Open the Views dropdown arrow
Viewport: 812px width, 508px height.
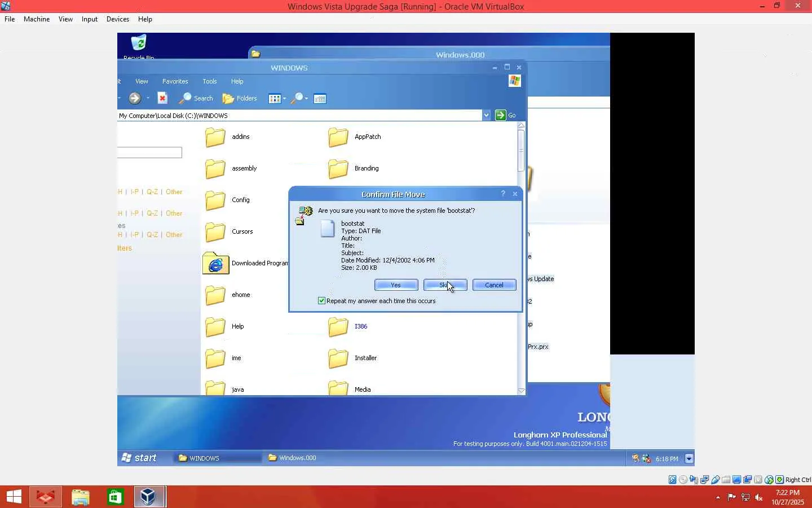click(x=284, y=99)
